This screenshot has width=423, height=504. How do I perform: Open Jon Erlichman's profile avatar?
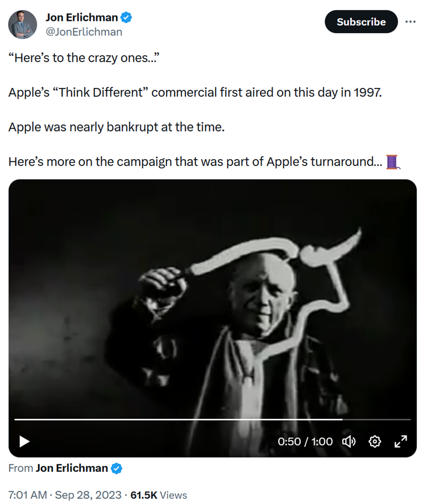(23, 24)
